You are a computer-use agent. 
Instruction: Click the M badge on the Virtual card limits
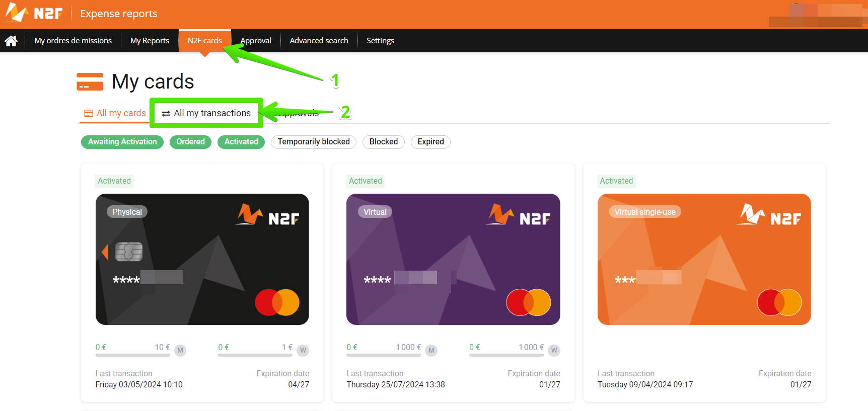pyautogui.click(x=431, y=350)
